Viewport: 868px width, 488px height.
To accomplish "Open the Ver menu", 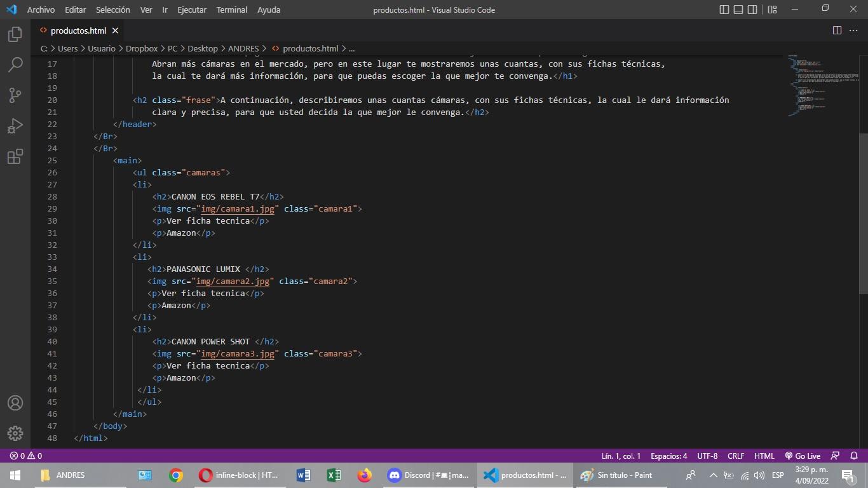I will coord(146,10).
